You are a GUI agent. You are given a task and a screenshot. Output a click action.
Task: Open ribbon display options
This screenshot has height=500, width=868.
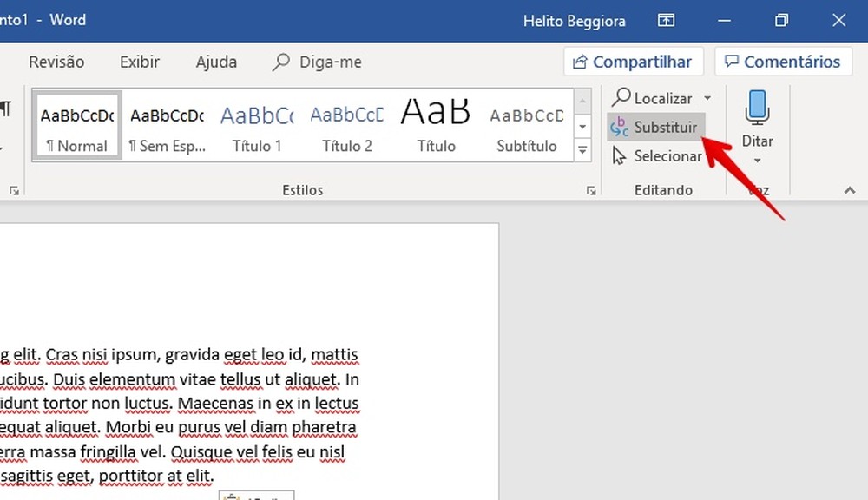666,21
